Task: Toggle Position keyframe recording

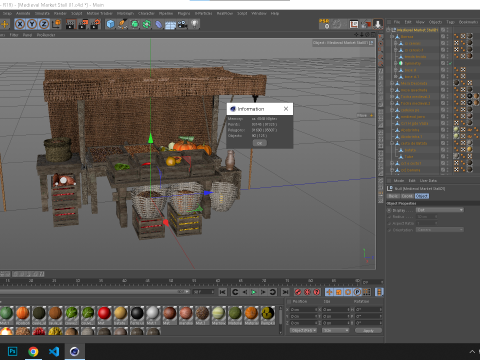Action: pyautogui.click(x=329, y=292)
